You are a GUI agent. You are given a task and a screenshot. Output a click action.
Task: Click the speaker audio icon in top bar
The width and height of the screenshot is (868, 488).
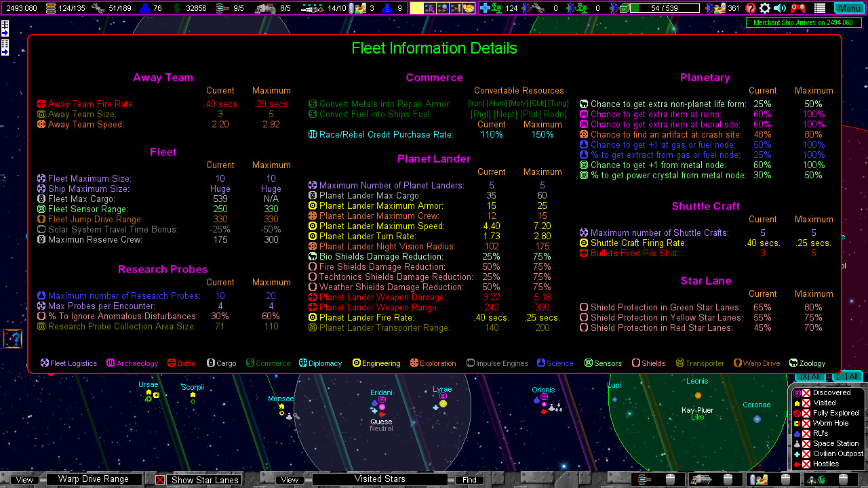tap(779, 8)
